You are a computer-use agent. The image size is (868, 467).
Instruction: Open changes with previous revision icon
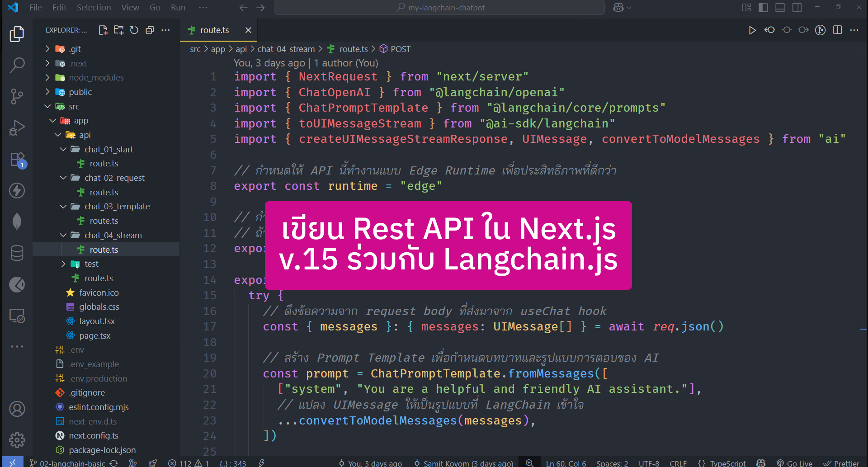(769, 30)
